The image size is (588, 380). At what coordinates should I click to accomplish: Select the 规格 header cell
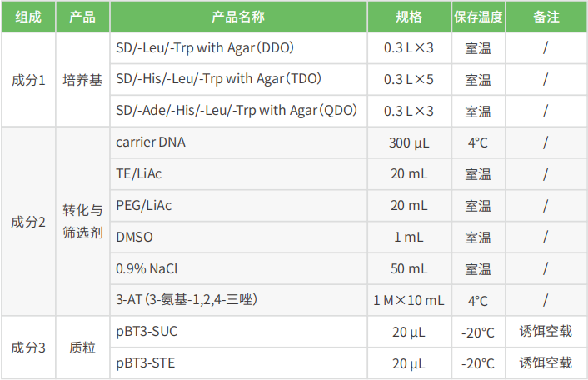point(408,17)
